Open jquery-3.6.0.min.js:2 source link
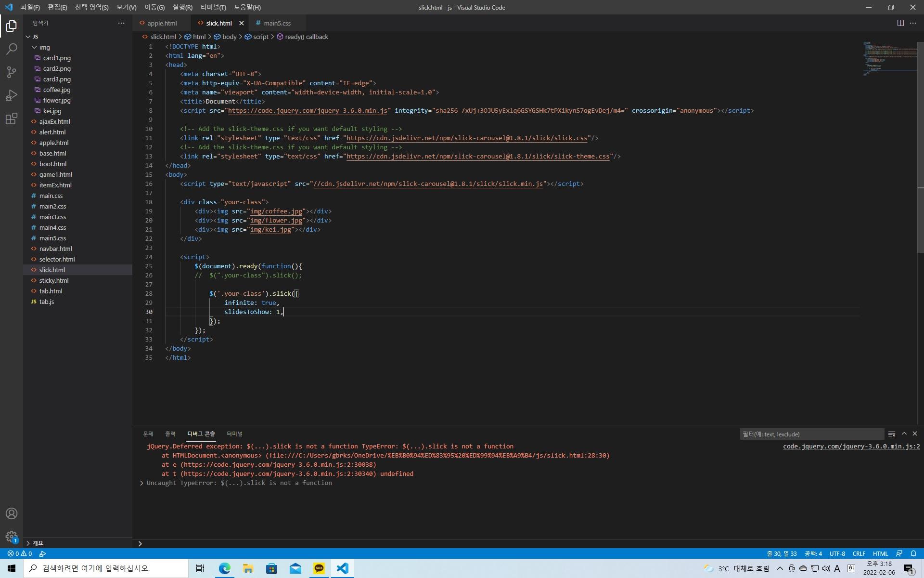This screenshot has width=924, height=578. click(x=851, y=447)
